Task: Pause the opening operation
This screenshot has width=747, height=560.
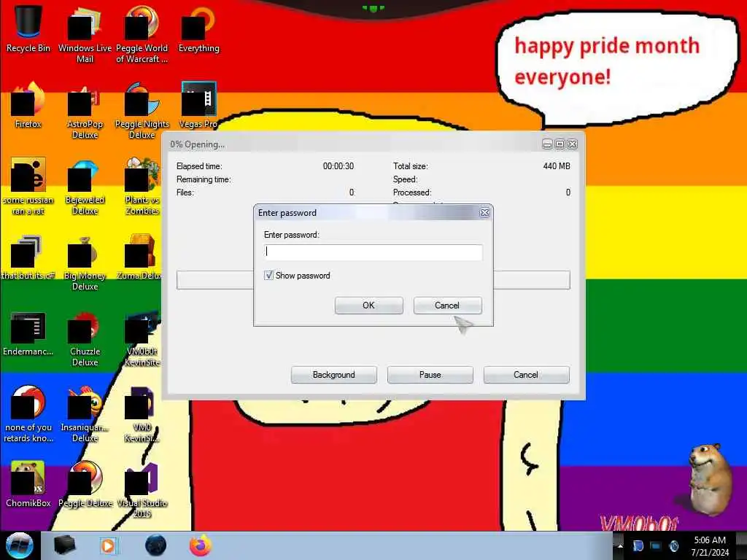Action: coord(430,375)
